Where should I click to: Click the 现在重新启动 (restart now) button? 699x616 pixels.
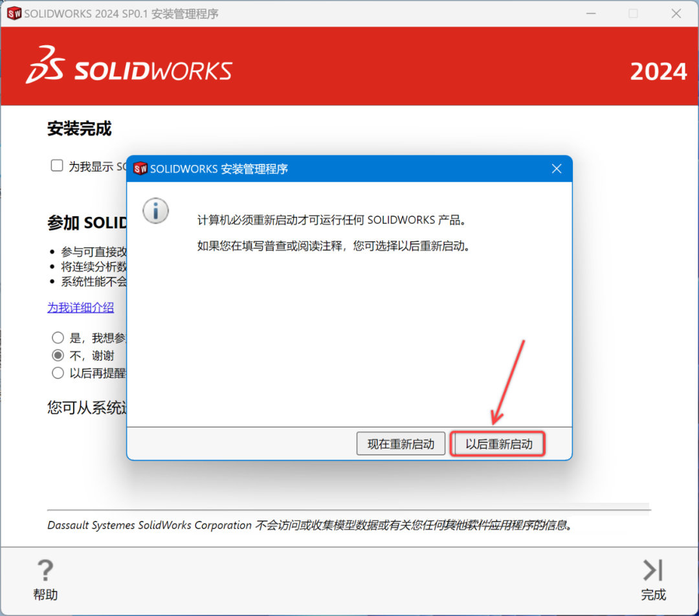click(401, 444)
